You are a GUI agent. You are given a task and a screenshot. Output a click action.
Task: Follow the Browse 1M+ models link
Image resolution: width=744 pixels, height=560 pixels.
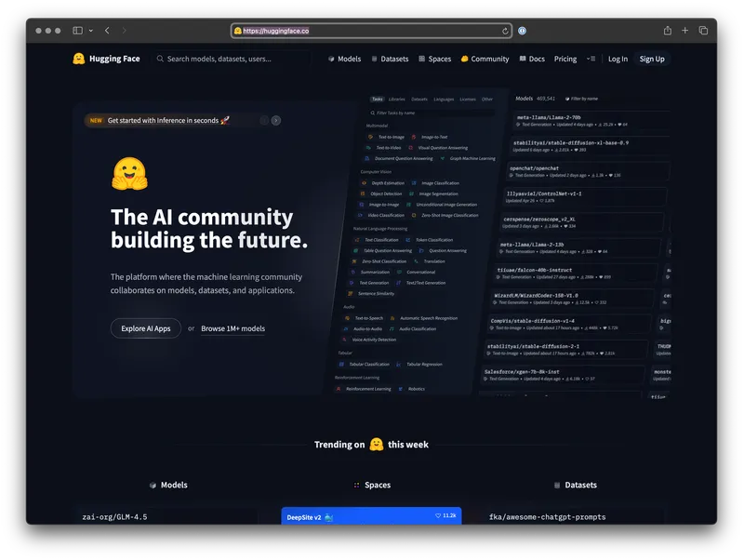pos(232,328)
